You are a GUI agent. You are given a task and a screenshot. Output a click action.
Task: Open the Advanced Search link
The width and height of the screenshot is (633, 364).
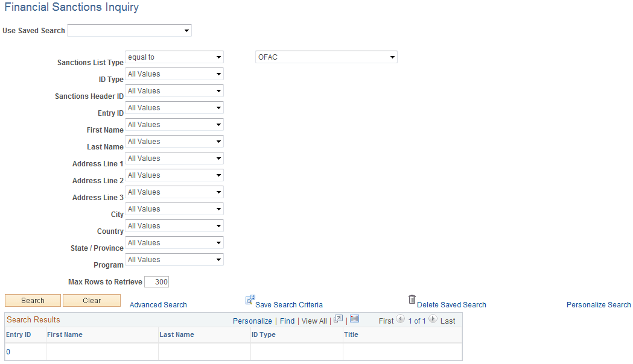click(x=158, y=305)
